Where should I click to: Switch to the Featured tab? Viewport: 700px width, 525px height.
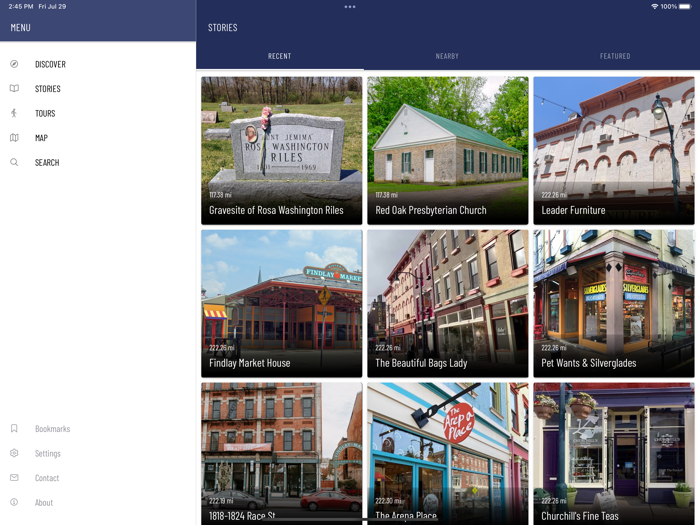click(x=615, y=56)
